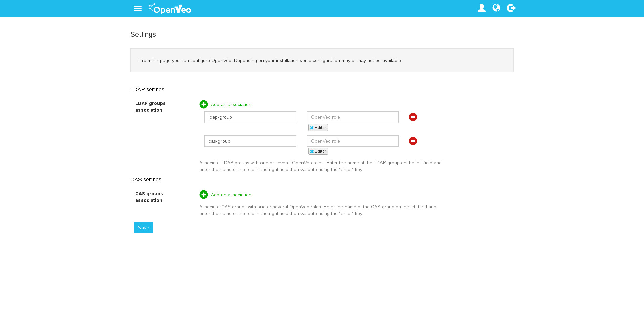The height and width of the screenshot is (314, 644).
Task: Delete the cas-group association row
Action: pyautogui.click(x=413, y=141)
